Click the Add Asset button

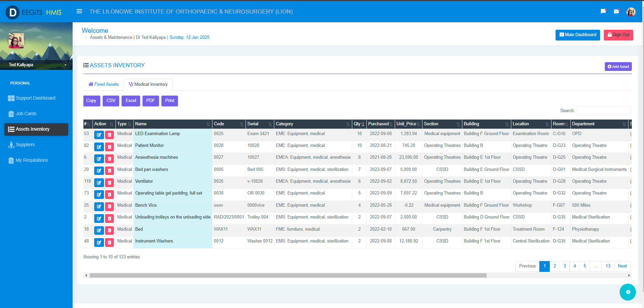(x=618, y=67)
